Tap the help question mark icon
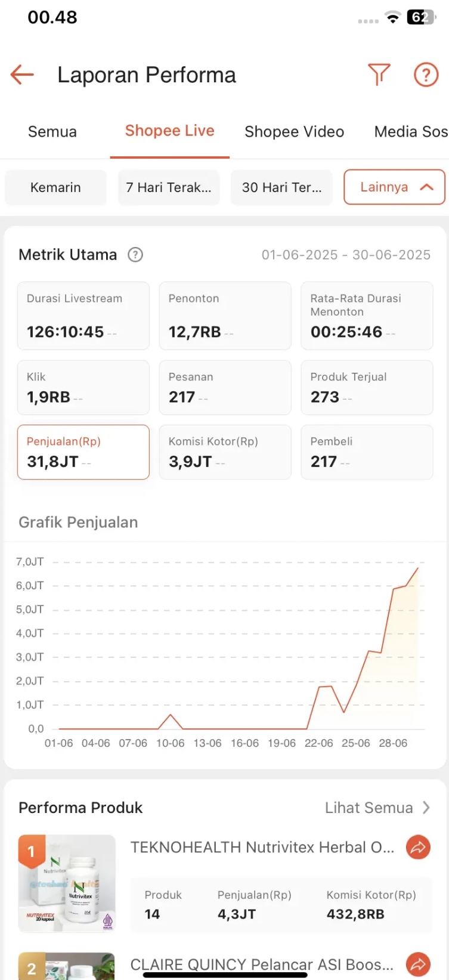 (x=426, y=75)
